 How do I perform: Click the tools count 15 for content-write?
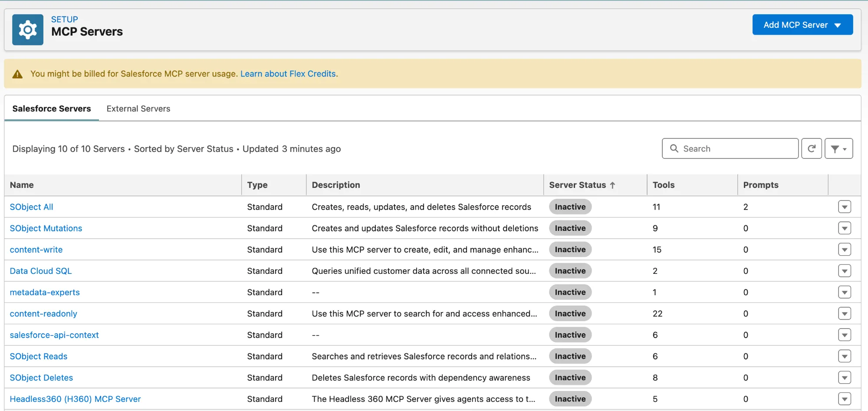pos(657,250)
